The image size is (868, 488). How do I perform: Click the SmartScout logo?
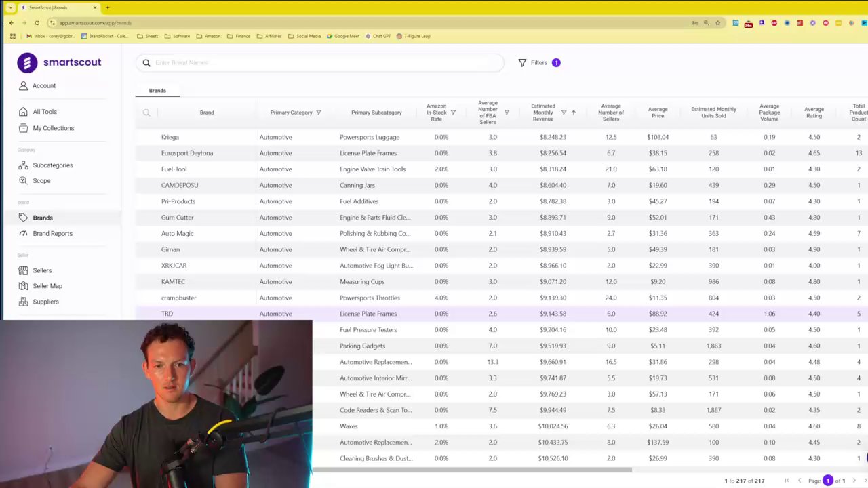[x=59, y=62]
